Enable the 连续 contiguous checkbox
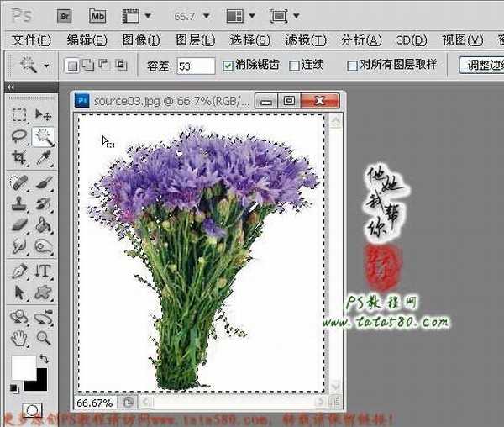 294,65
